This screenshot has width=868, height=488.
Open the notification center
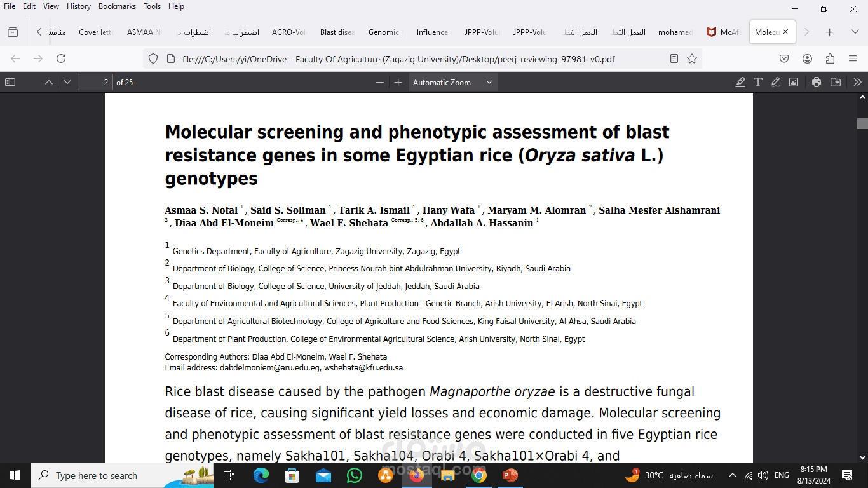(x=847, y=475)
